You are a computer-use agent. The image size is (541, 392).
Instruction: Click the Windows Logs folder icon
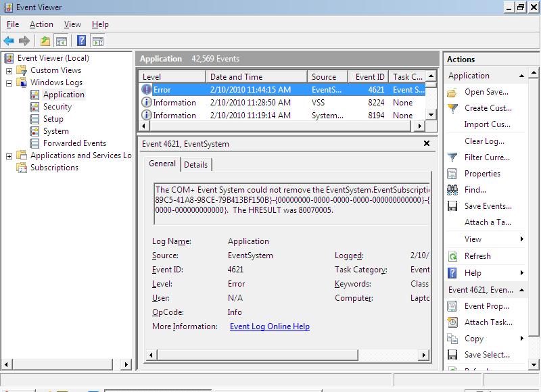(22, 82)
